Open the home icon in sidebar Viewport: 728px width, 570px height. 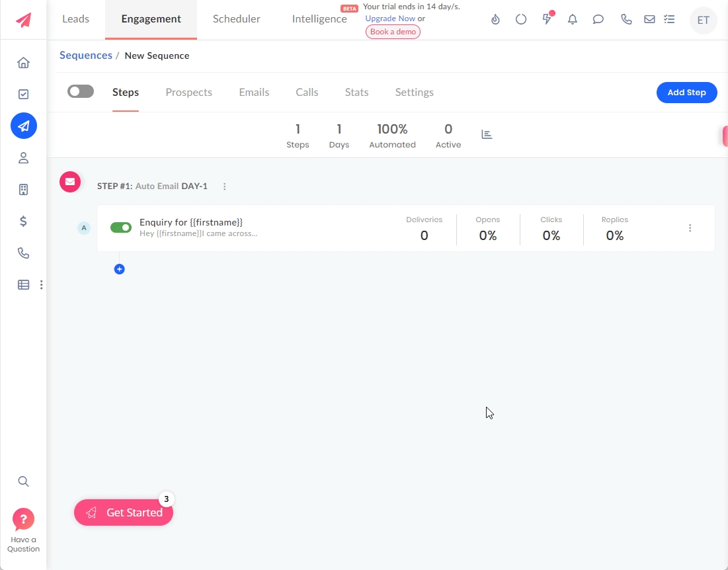click(x=23, y=63)
